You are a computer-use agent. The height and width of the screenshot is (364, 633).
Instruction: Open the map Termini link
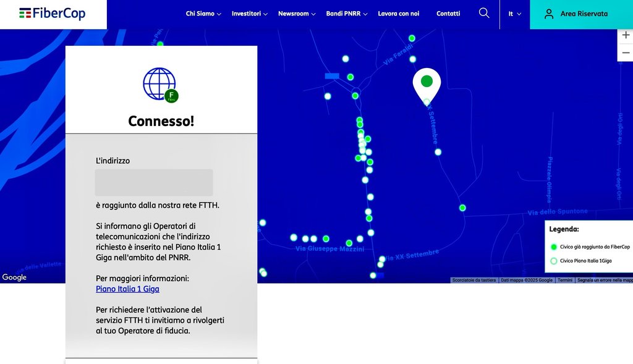coord(565,280)
